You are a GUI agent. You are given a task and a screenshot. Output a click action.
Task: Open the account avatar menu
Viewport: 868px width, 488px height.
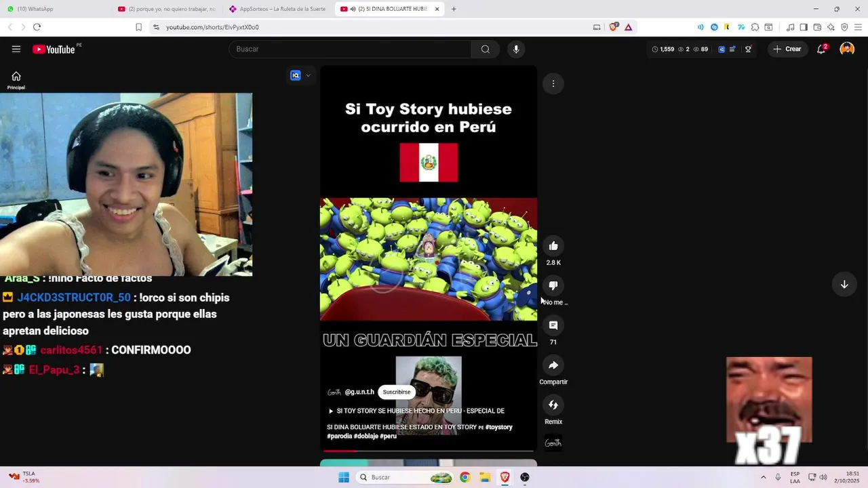coord(847,49)
